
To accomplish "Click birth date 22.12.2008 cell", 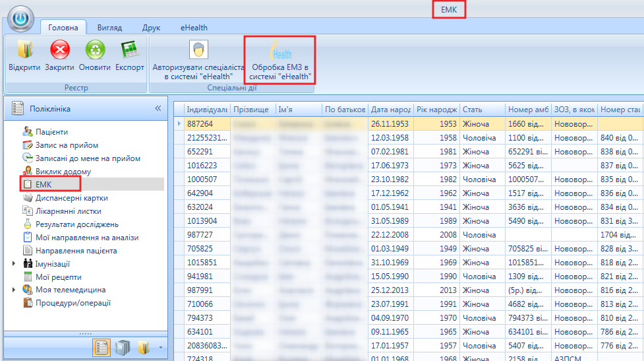I will pos(390,235).
